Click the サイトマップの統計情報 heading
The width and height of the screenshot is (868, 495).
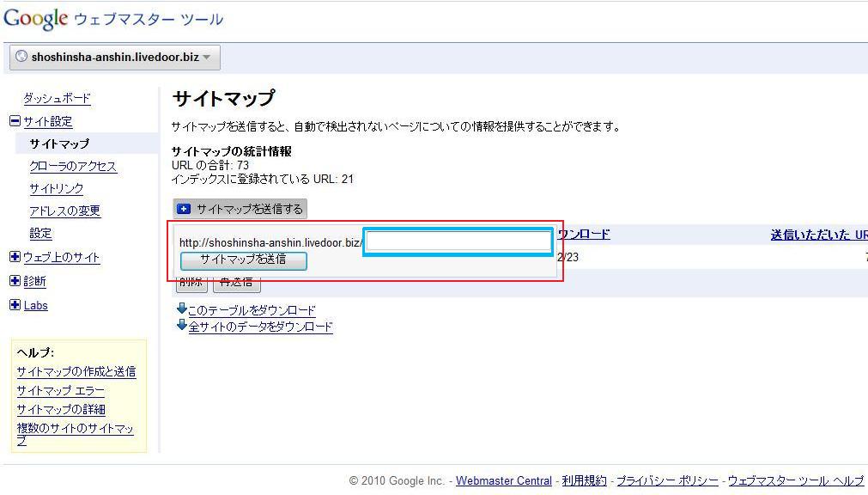(232, 151)
